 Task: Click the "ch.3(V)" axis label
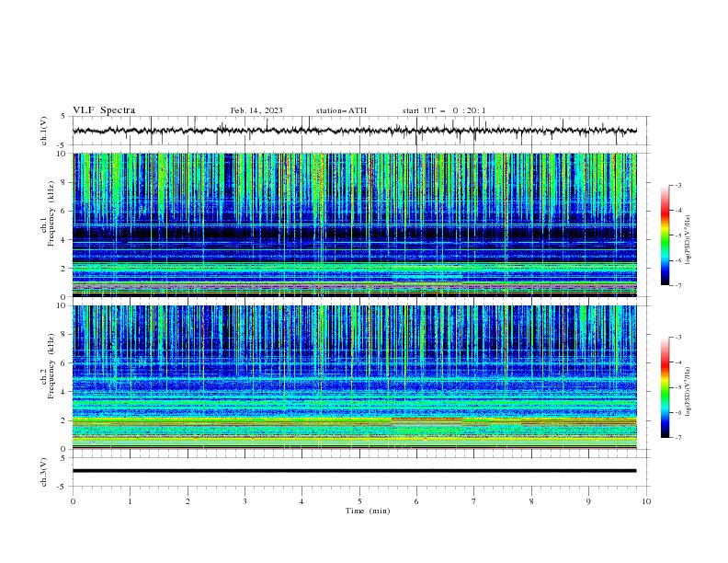click(x=44, y=472)
